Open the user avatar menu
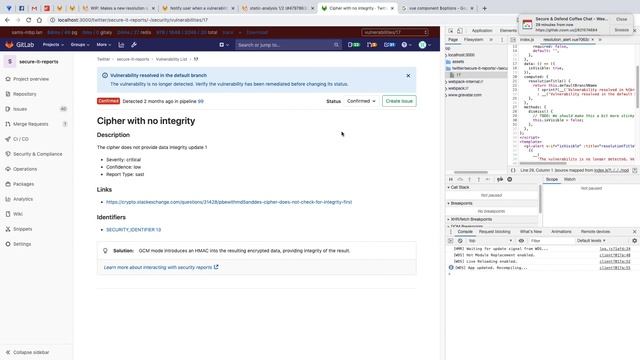Screen dimensions: 640x360 424,45
